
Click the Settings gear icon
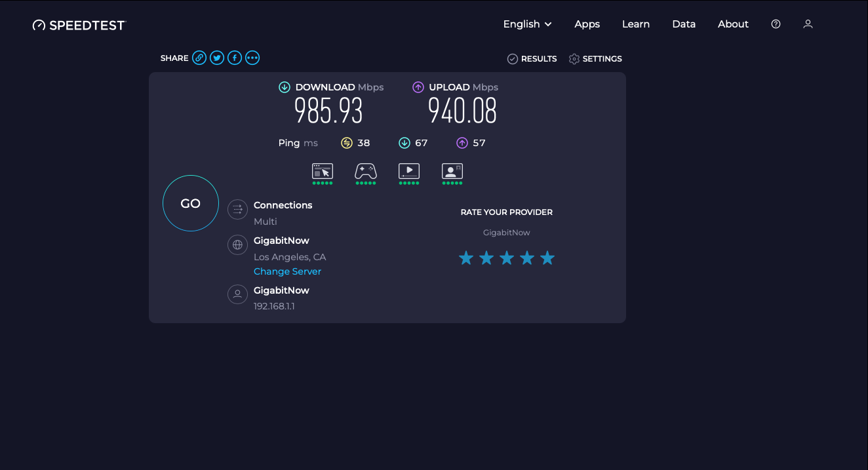coord(574,59)
